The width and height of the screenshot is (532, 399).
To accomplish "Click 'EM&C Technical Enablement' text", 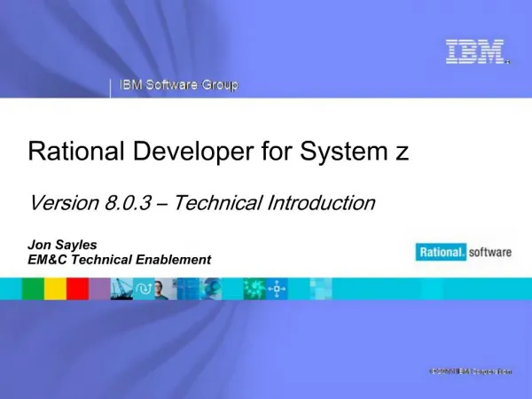I will click(x=120, y=260).
